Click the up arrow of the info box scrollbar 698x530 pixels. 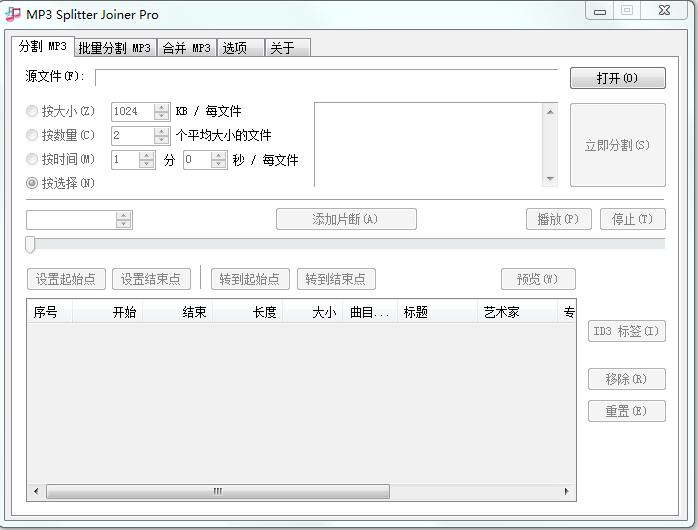click(550, 111)
